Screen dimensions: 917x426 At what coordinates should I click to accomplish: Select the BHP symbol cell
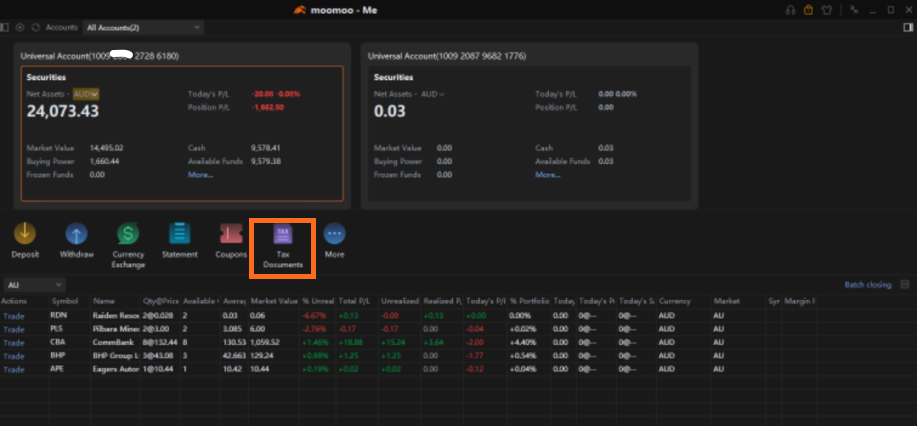coord(58,356)
